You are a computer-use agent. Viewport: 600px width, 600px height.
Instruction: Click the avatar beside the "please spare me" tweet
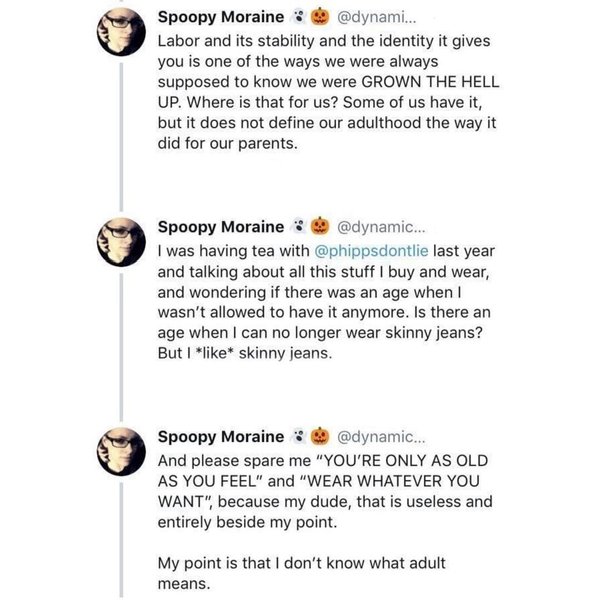coord(121,457)
